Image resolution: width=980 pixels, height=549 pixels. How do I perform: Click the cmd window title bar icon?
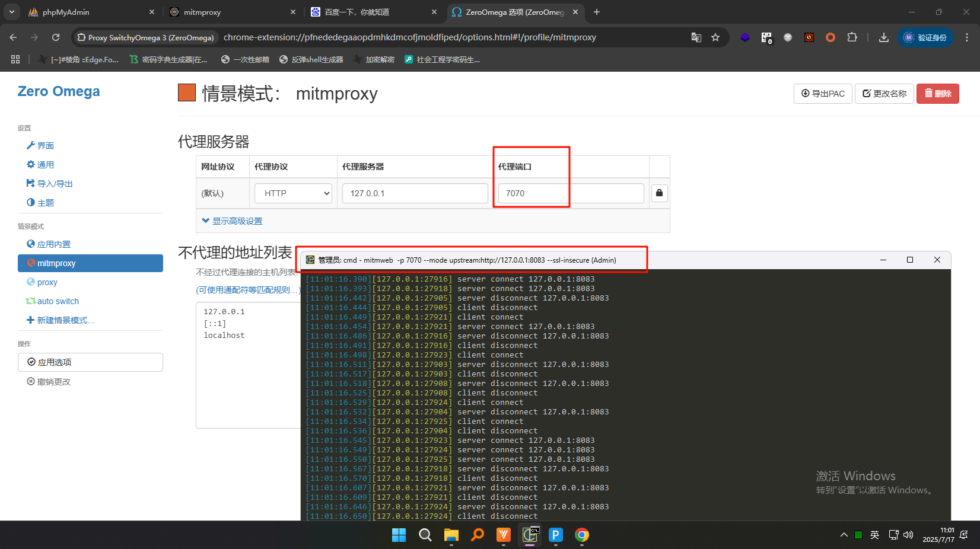pyautogui.click(x=310, y=260)
